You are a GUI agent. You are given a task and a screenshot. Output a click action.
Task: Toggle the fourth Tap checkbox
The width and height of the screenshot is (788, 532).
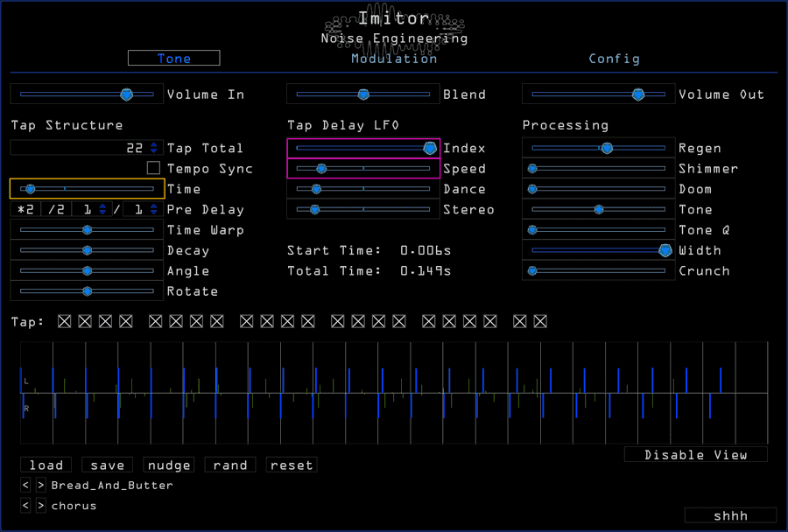pyautogui.click(x=125, y=321)
